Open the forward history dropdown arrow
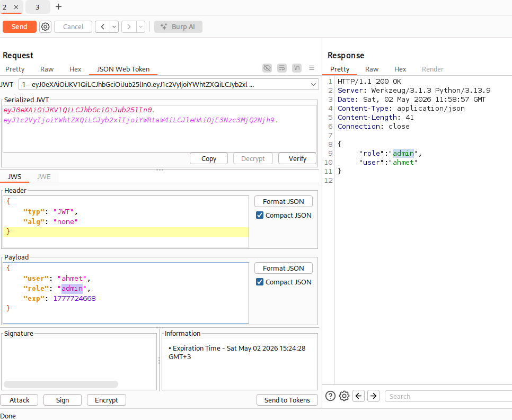The height and width of the screenshot is (420, 512). (x=141, y=27)
